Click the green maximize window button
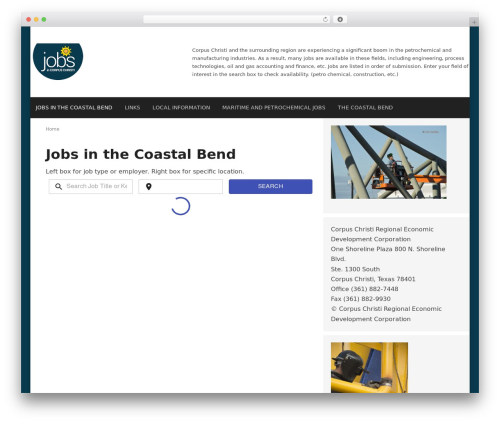This screenshot has height=423, width=500. 44,19
